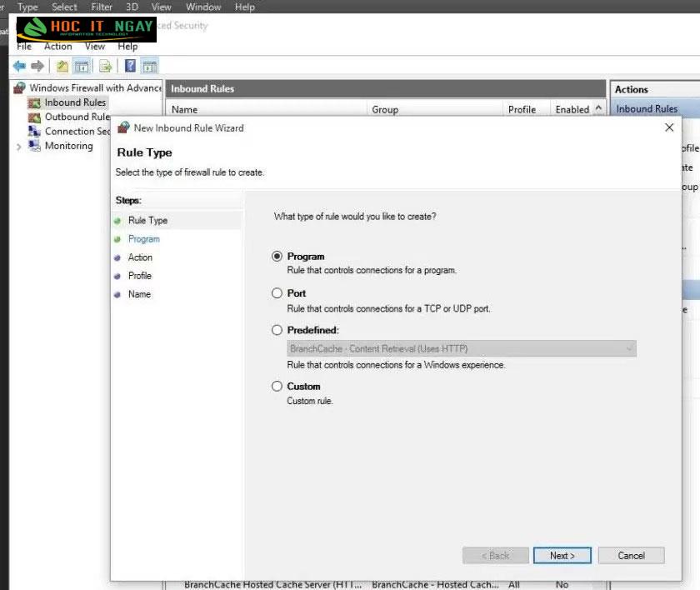Open the Window menu in the top menu bar

(203, 7)
